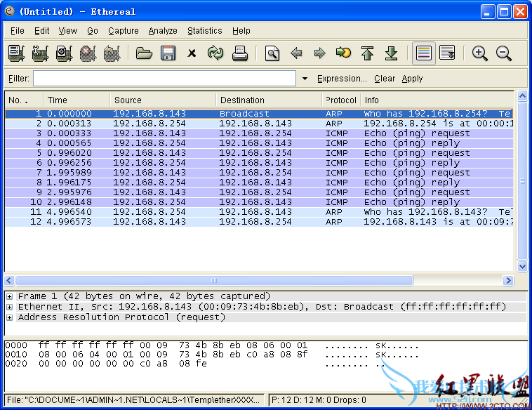
Task: Toggle packet list colorization
Action: coord(423,53)
